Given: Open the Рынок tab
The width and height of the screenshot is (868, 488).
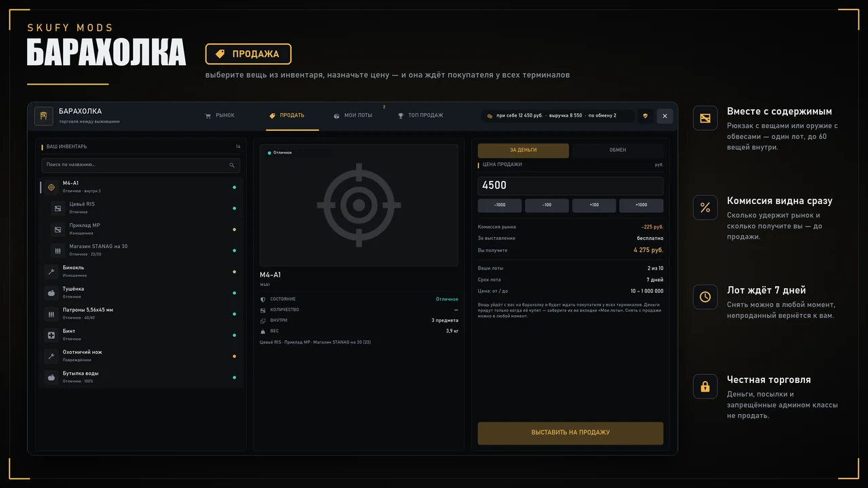Looking at the screenshot, I should point(220,116).
